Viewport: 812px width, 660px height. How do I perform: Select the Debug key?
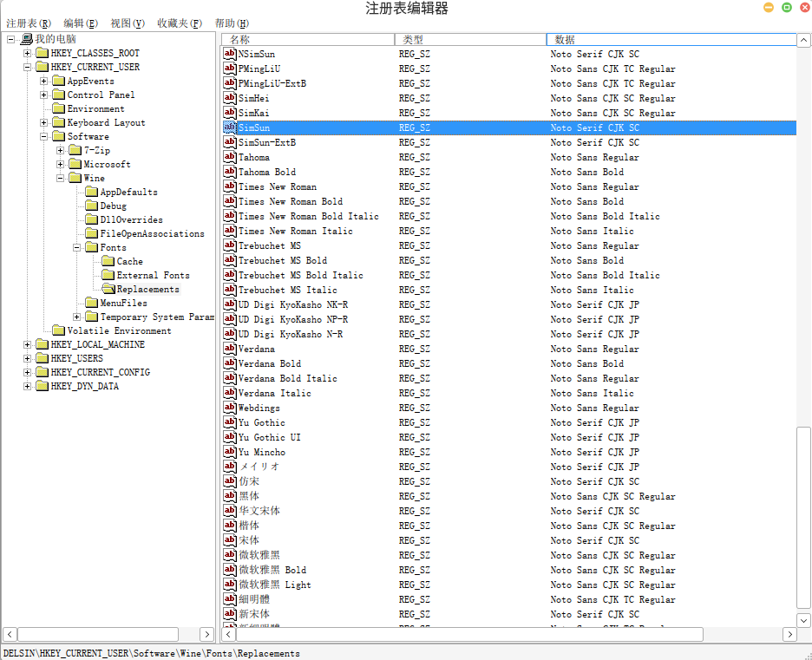114,206
